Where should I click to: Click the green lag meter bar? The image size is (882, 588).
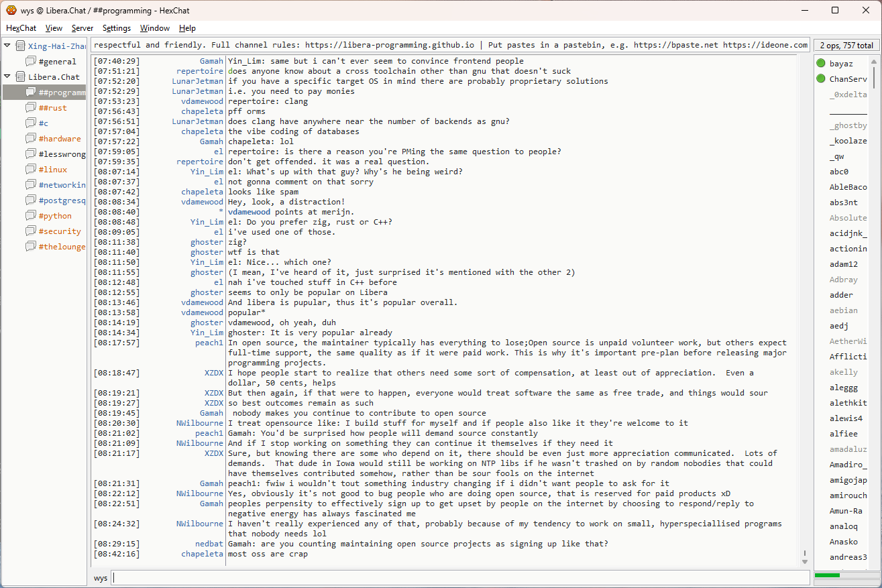coord(826,575)
